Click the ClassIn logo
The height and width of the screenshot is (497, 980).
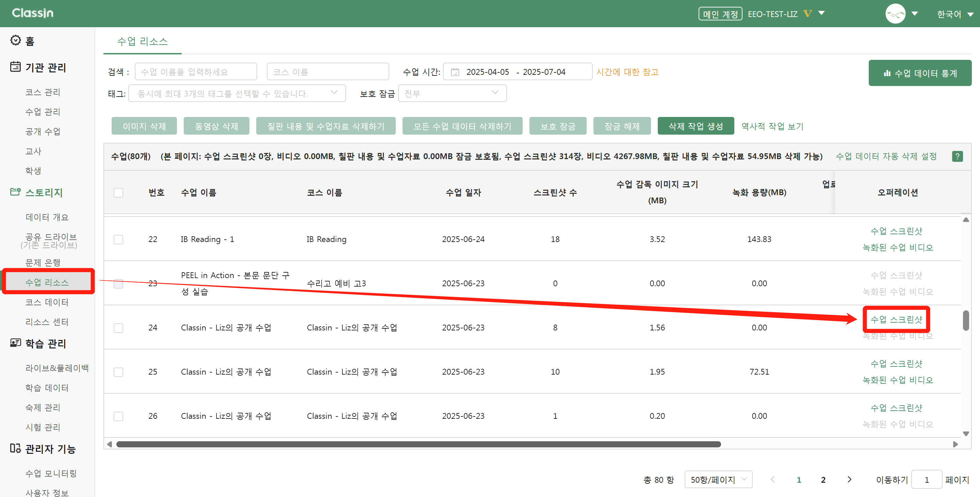tap(33, 13)
